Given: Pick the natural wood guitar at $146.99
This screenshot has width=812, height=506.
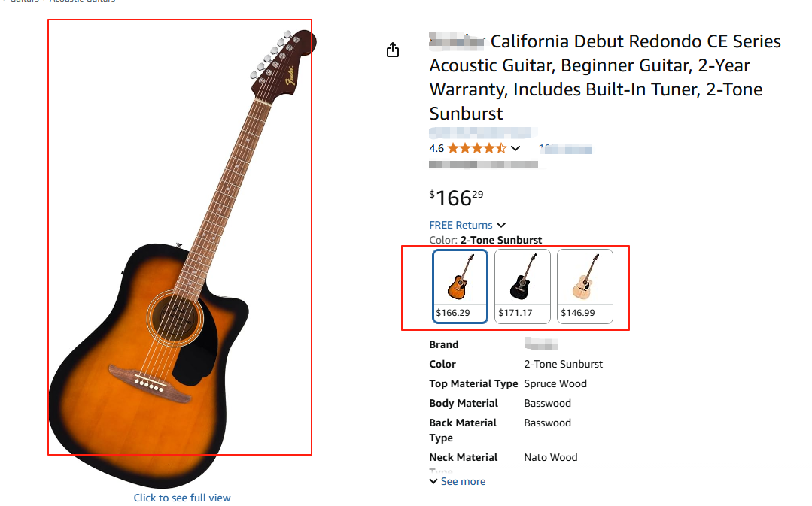Looking at the screenshot, I should 585,286.
